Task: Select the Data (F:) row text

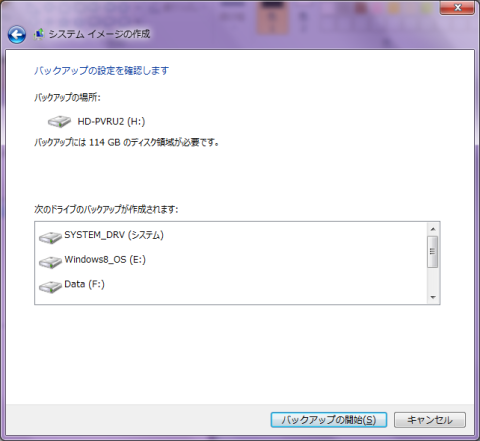Action: click(x=84, y=284)
